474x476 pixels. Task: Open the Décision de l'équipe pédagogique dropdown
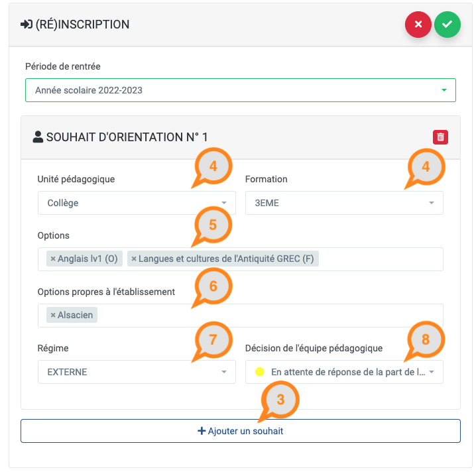344,372
